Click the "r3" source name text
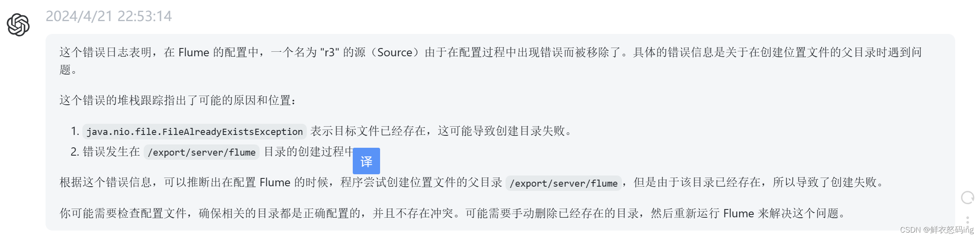Screen dimensions: 980x238 (x=329, y=53)
